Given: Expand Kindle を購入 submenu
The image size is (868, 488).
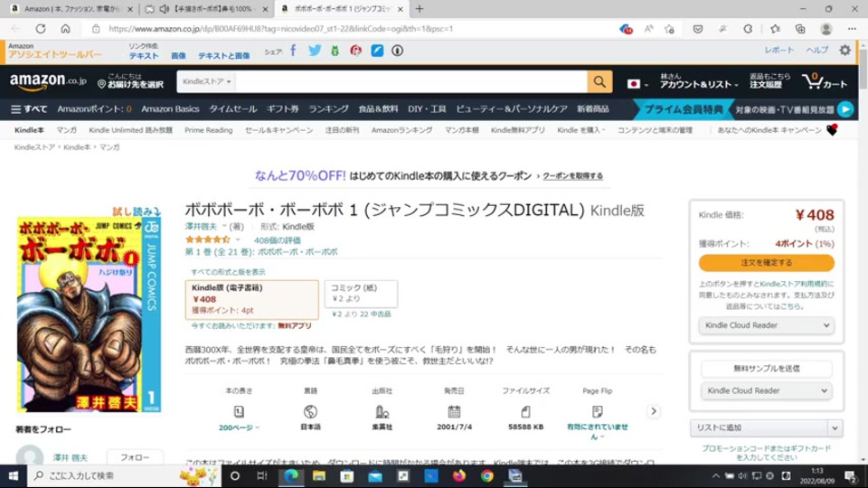Looking at the screenshot, I should click(580, 130).
